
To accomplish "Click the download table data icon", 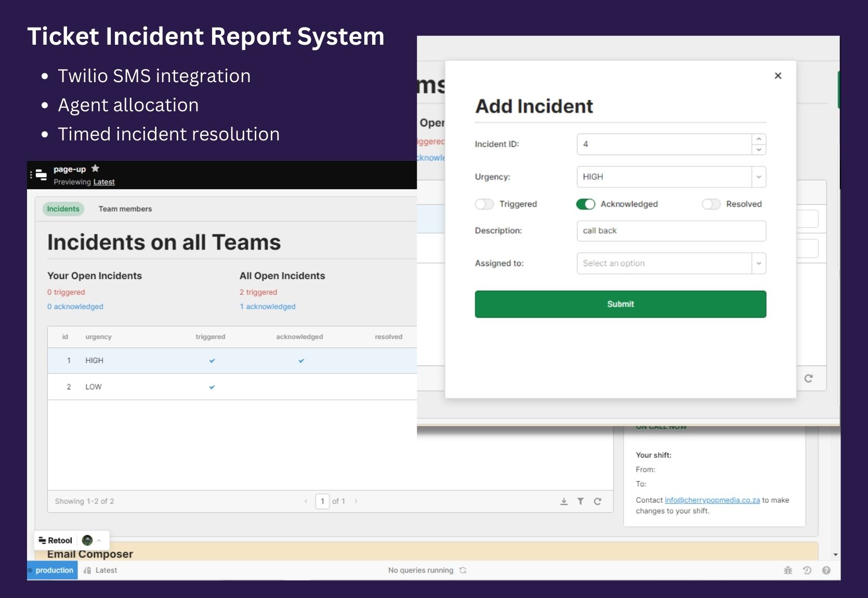I will 564,501.
